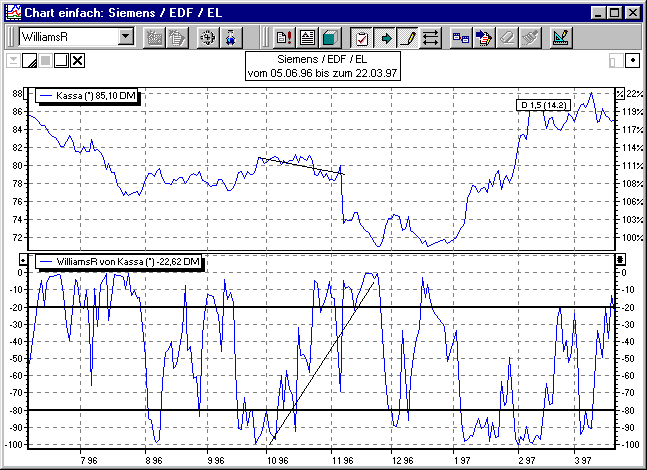Select the pencil drawing tool
This screenshot has height=470, width=647.
pos(408,38)
